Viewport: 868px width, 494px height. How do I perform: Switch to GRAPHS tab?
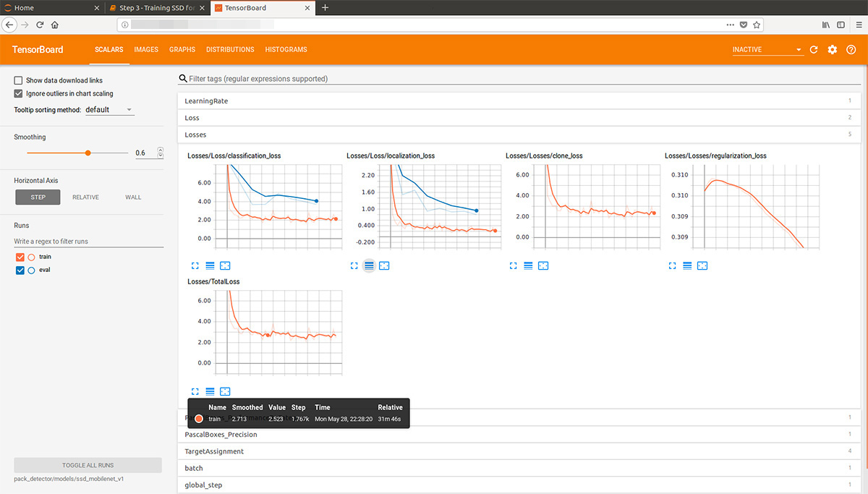tap(182, 50)
